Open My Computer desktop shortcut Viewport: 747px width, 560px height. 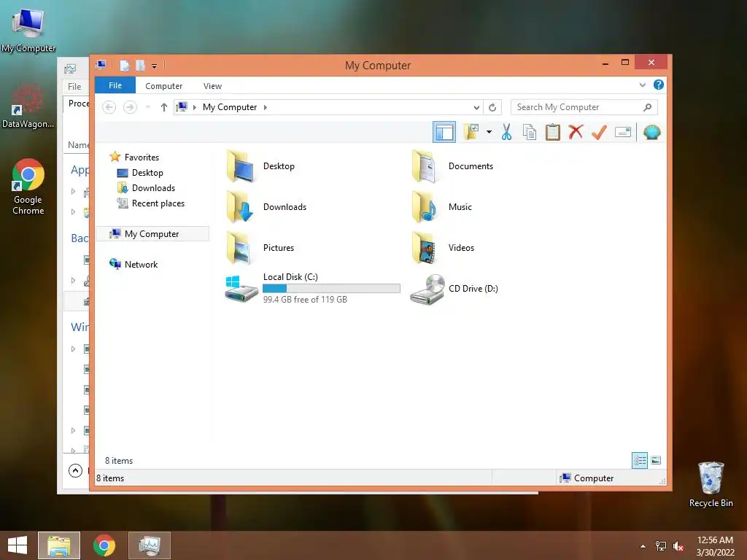click(x=28, y=29)
